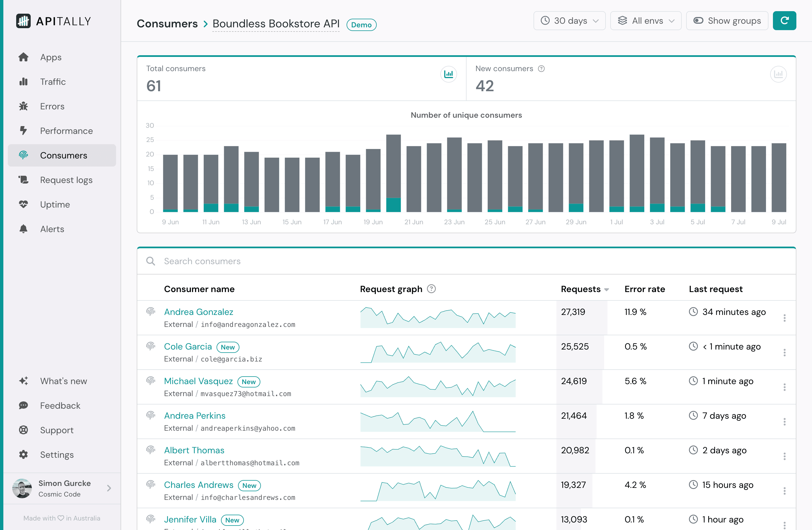This screenshot has height=530, width=812.
Task: Sort by Consumer name column header
Action: 199,289
